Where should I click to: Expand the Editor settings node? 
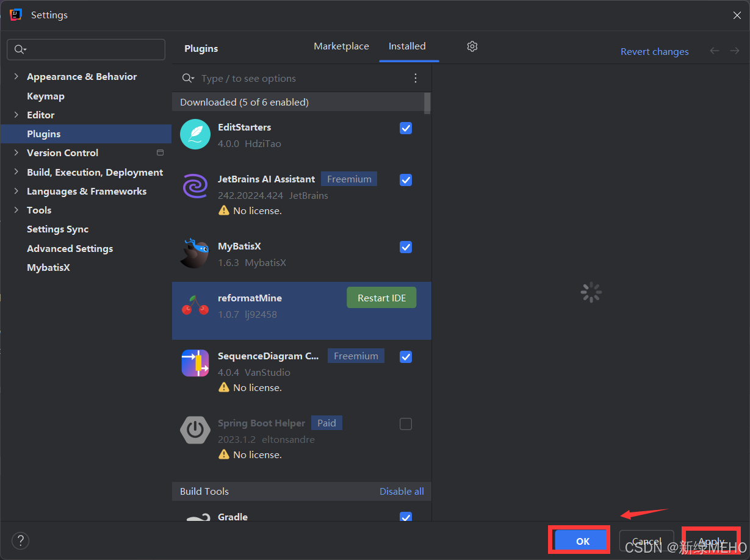click(x=16, y=115)
